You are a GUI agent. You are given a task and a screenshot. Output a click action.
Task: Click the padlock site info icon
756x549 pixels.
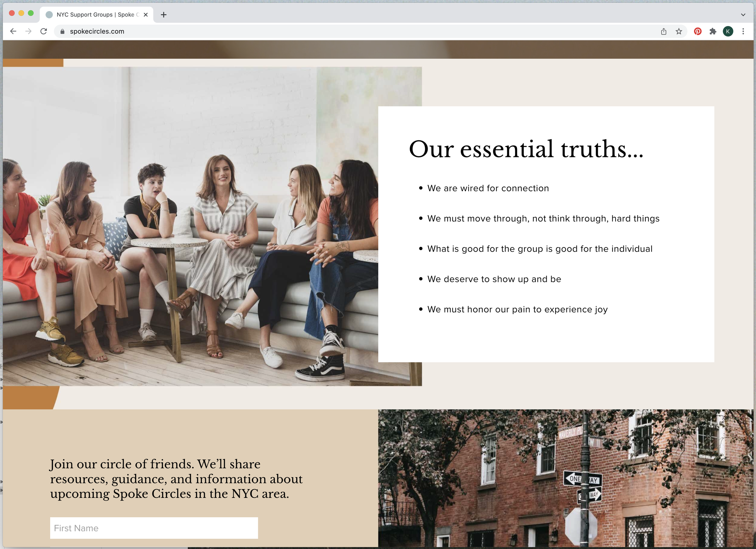pyautogui.click(x=62, y=31)
